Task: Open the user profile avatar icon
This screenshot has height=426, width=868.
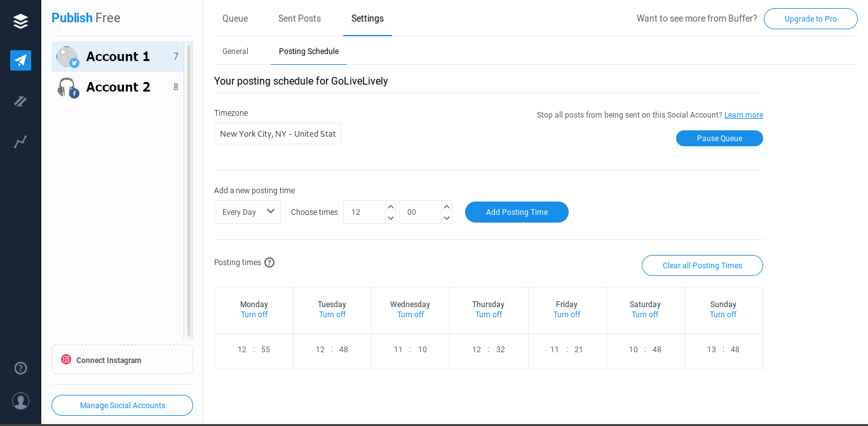Action: (x=20, y=401)
